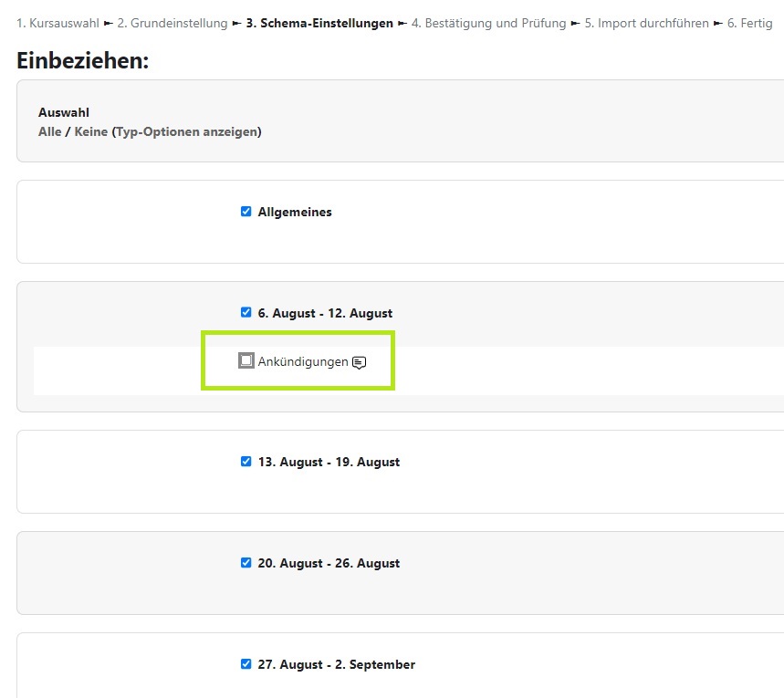Click step 5. Import durchführen
This screenshot has height=698, width=784.
646,23
